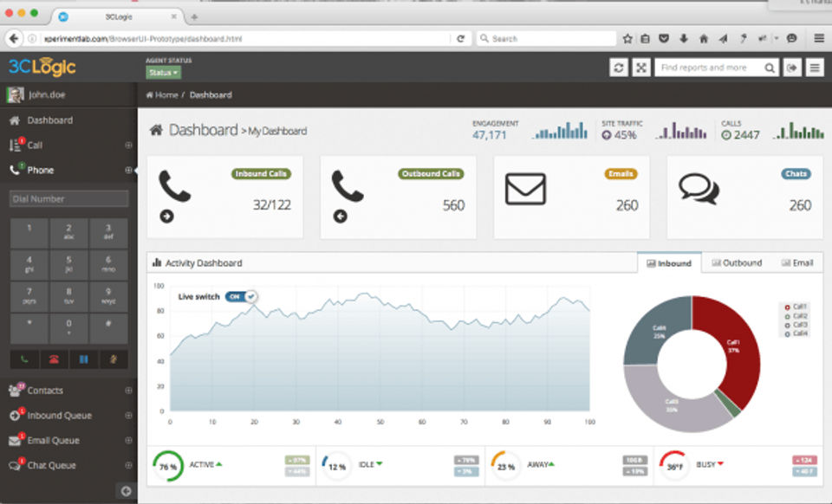Go to the browser home icon
The height and width of the screenshot is (504, 832).
(704, 39)
